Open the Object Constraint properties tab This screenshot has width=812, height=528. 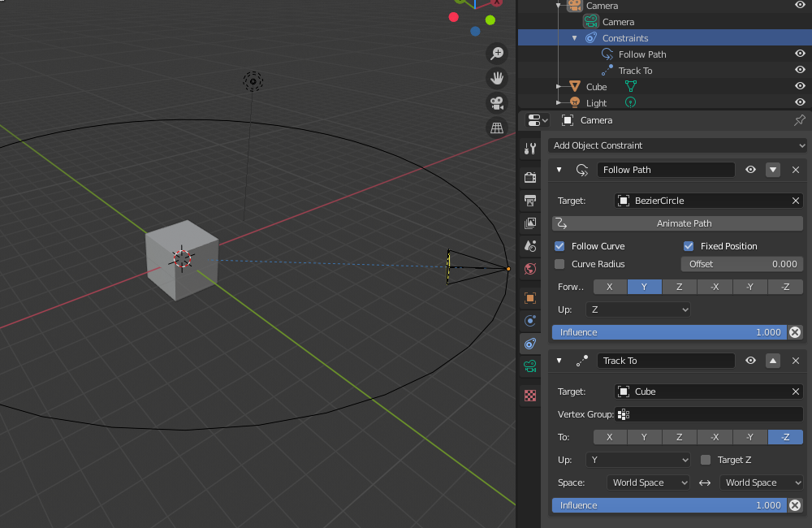click(529, 344)
